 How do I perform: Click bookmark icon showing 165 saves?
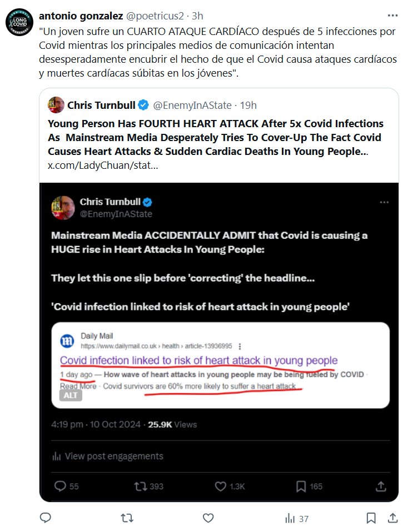(x=301, y=486)
